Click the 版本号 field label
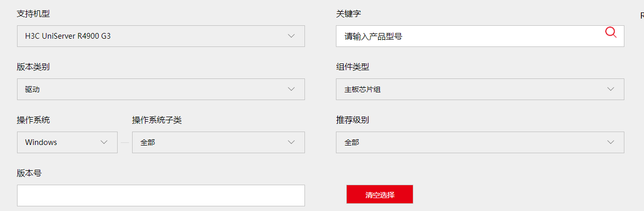This screenshot has width=644, height=211. [x=29, y=173]
